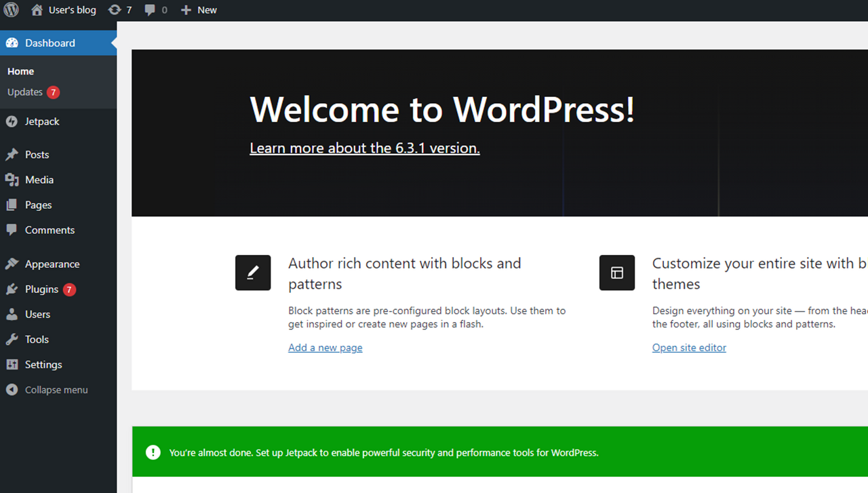The image size is (868, 493).
Task: Visit site via User's blog text
Action: (x=73, y=10)
